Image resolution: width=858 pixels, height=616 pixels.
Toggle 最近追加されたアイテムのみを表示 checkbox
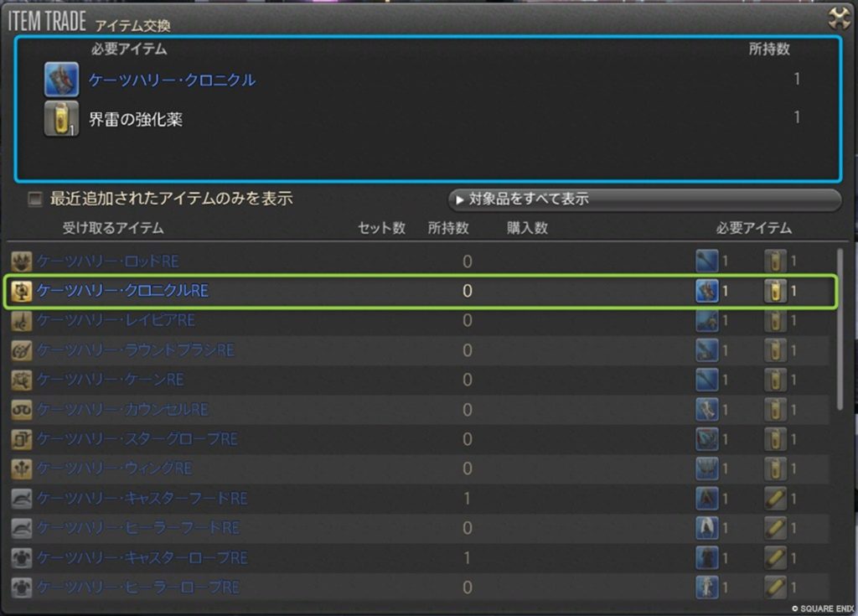coord(35,199)
